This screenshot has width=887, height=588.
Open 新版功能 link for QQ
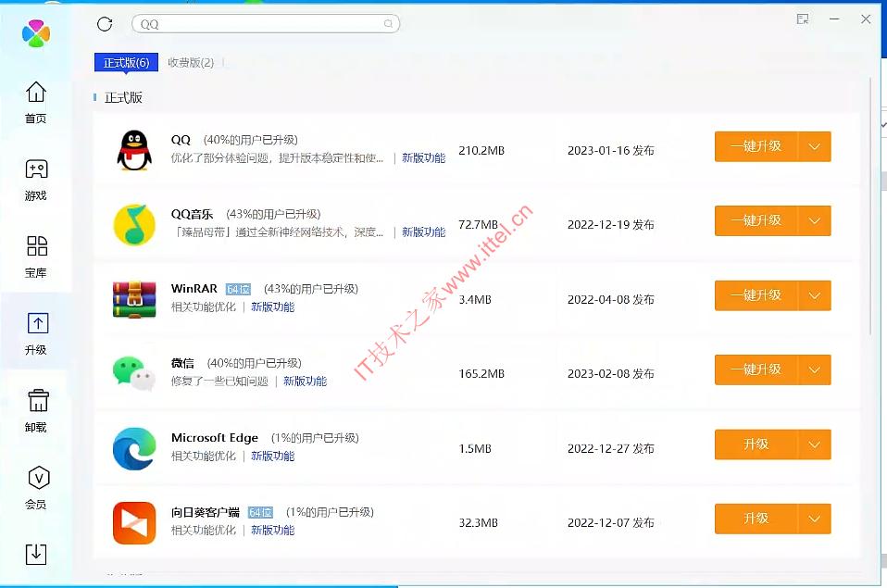[424, 158]
